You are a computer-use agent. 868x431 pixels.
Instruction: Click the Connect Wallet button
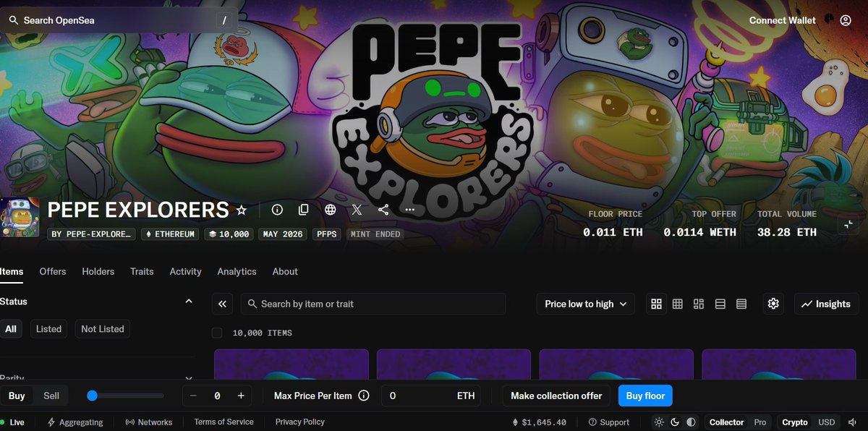click(783, 20)
